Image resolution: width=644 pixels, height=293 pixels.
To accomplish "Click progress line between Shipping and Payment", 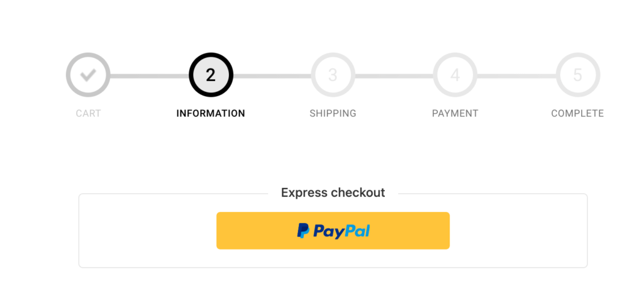I will (394, 76).
